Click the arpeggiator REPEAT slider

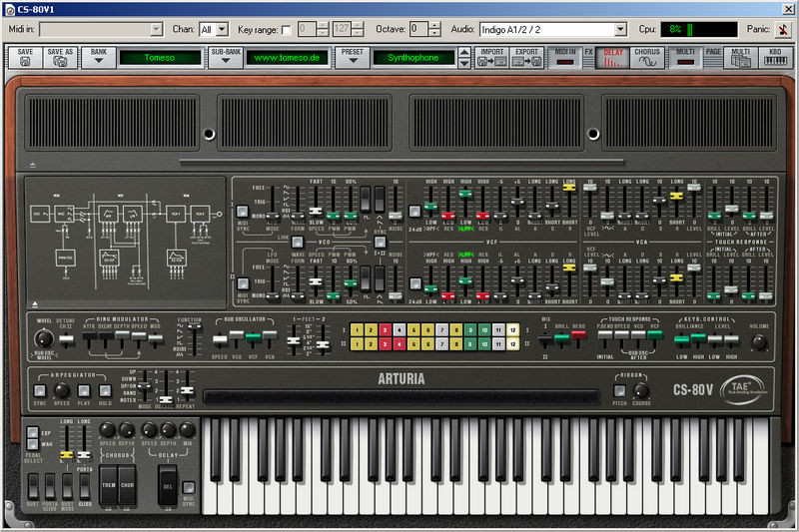[x=187, y=390]
